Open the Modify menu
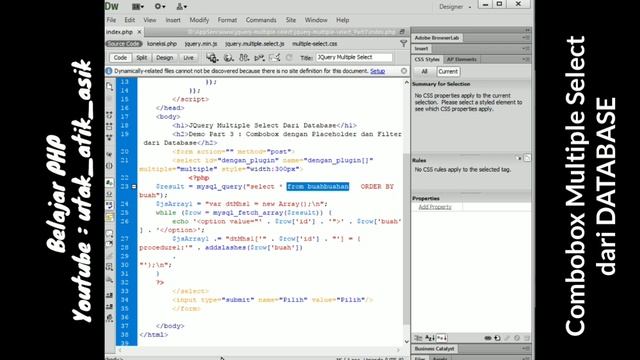Viewport: 640px width, 360px height. [199, 20]
